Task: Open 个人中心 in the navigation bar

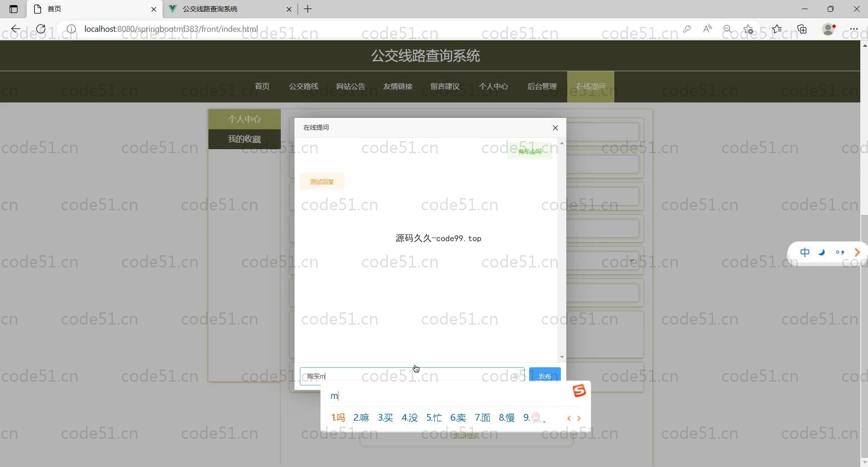Action: click(x=493, y=87)
